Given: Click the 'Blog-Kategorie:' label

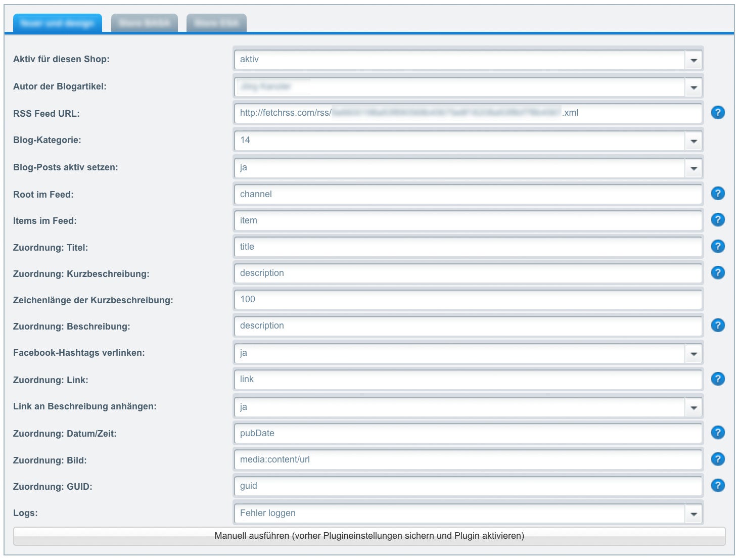Looking at the screenshot, I should pos(47,140).
